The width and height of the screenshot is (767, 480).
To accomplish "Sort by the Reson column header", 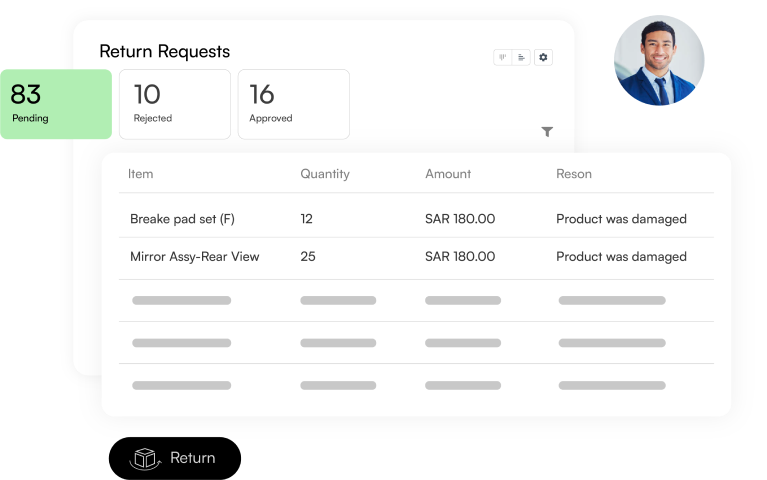I will click(x=574, y=174).
